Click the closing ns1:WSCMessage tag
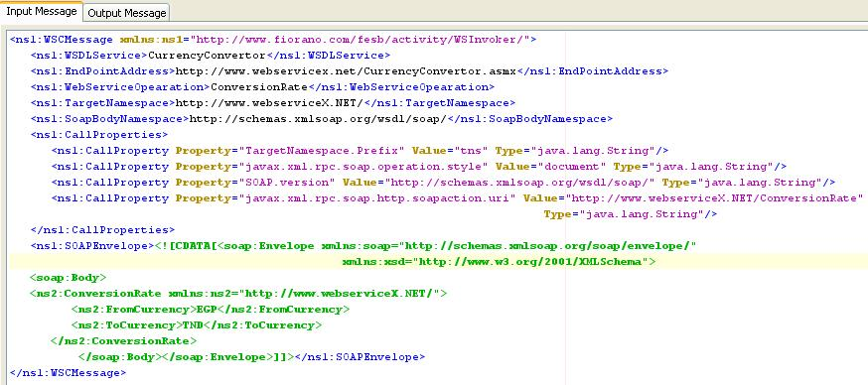Viewport: 868px width, 385px height. click(x=69, y=373)
